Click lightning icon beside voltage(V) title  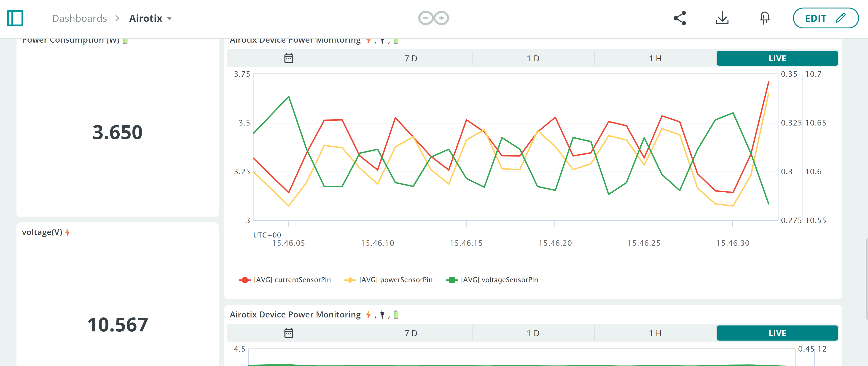(x=68, y=232)
